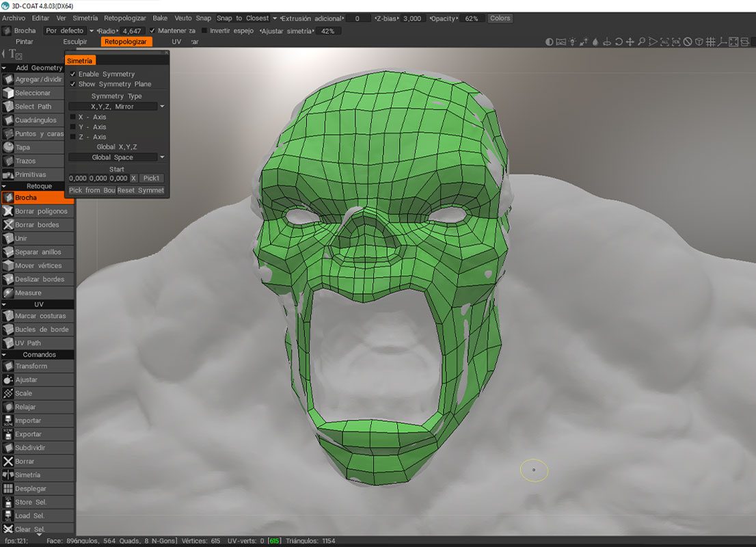Activate the Mover vértices tool
This screenshot has width=756, height=547.
pos(38,265)
